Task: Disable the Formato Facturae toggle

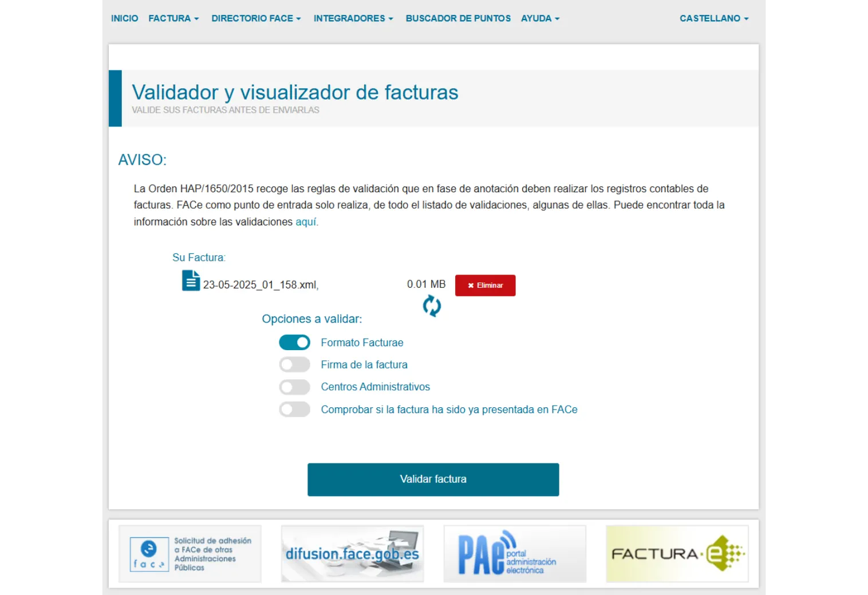Action: pos(294,342)
